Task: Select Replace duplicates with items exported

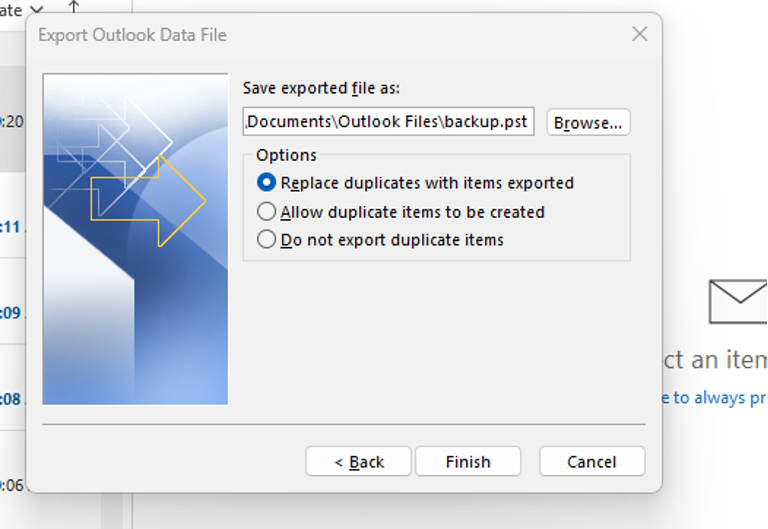Action: [415, 183]
